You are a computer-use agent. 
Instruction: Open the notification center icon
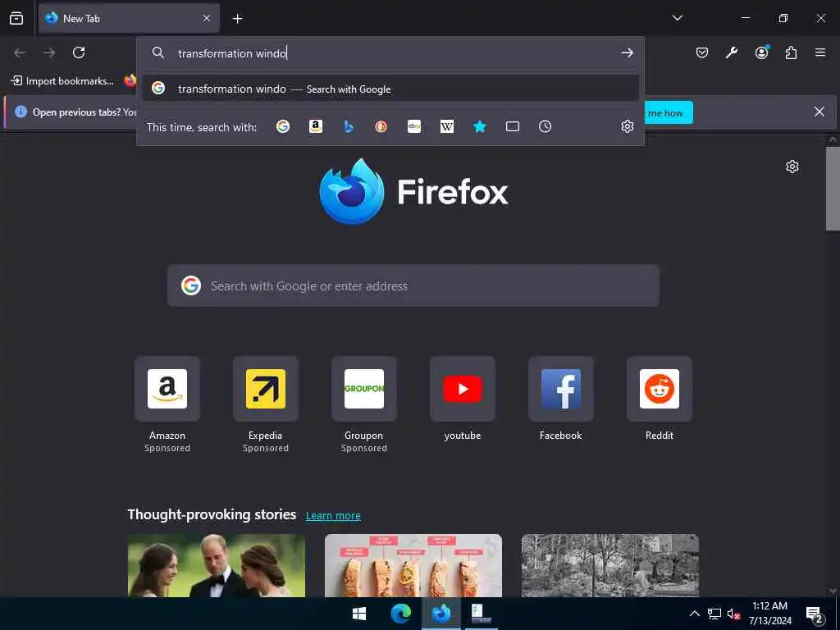(x=815, y=614)
